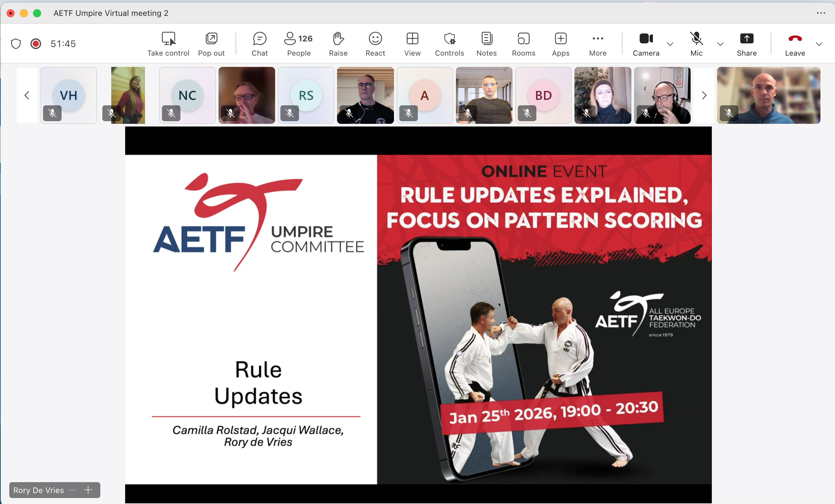This screenshot has width=835, height=504.
Task: Expand mic options dropdown arrow
Action: [720, 44]
